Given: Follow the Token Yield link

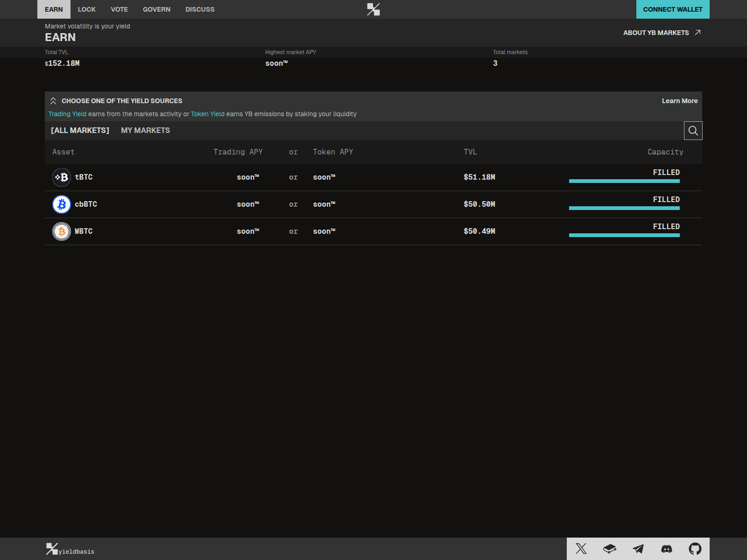Looking at the screenshot, I should 208,114.
